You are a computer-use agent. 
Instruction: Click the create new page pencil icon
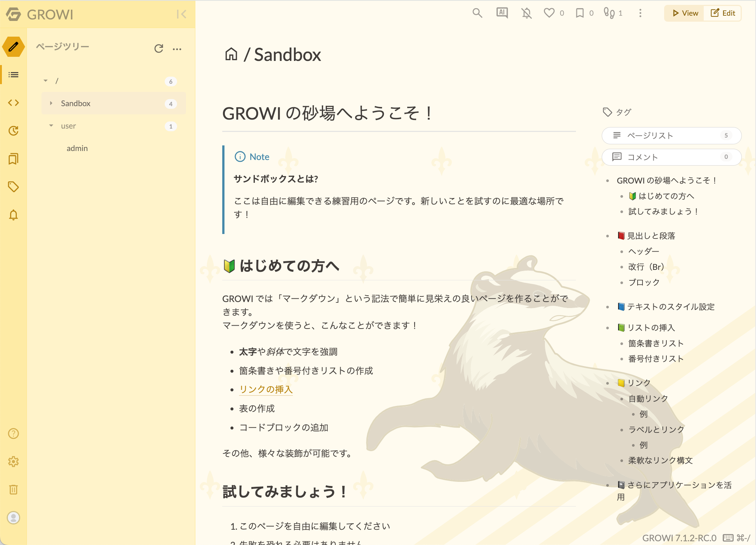(x=13, y=47)
